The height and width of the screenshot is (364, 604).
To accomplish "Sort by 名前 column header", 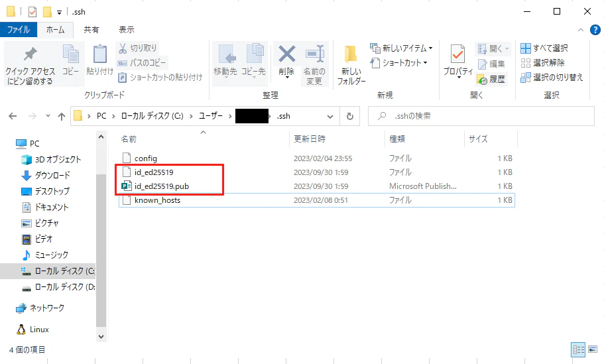I will pos(203,139).
